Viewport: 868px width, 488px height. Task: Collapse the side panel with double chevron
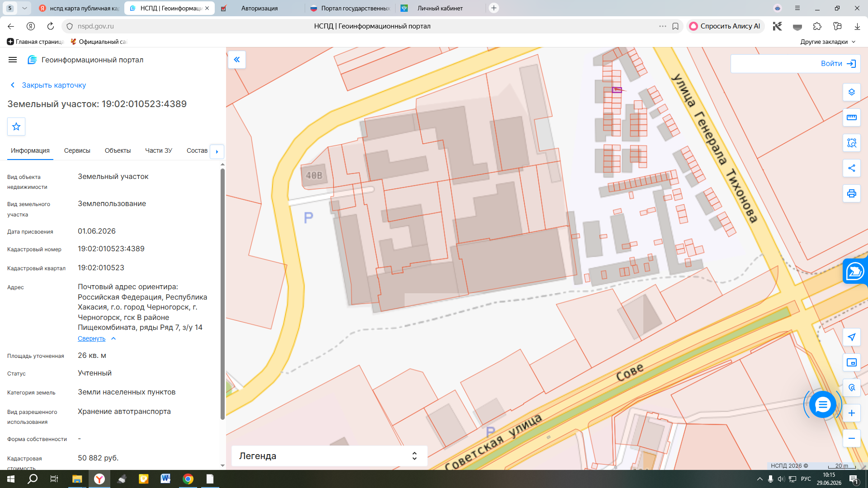click(237, 60)
